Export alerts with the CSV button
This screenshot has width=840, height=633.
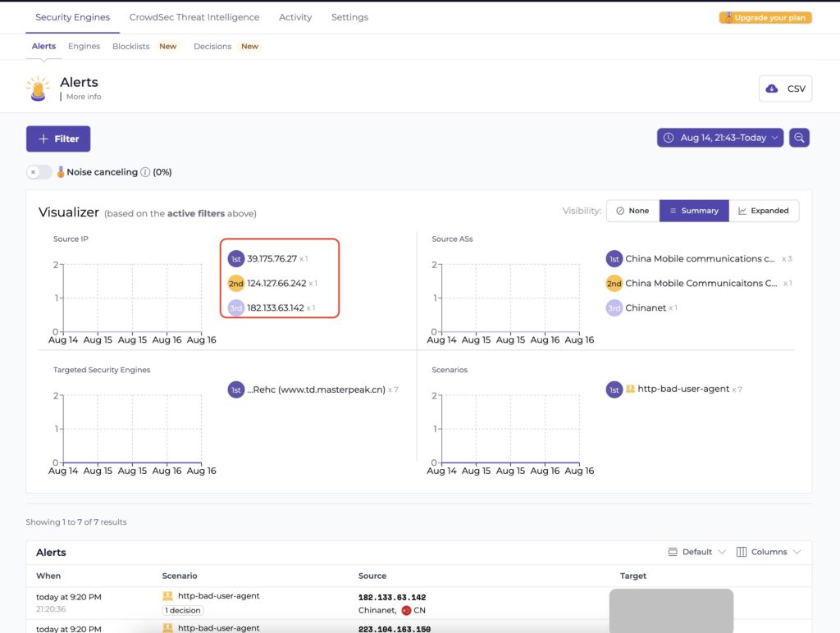coord(785,89)
